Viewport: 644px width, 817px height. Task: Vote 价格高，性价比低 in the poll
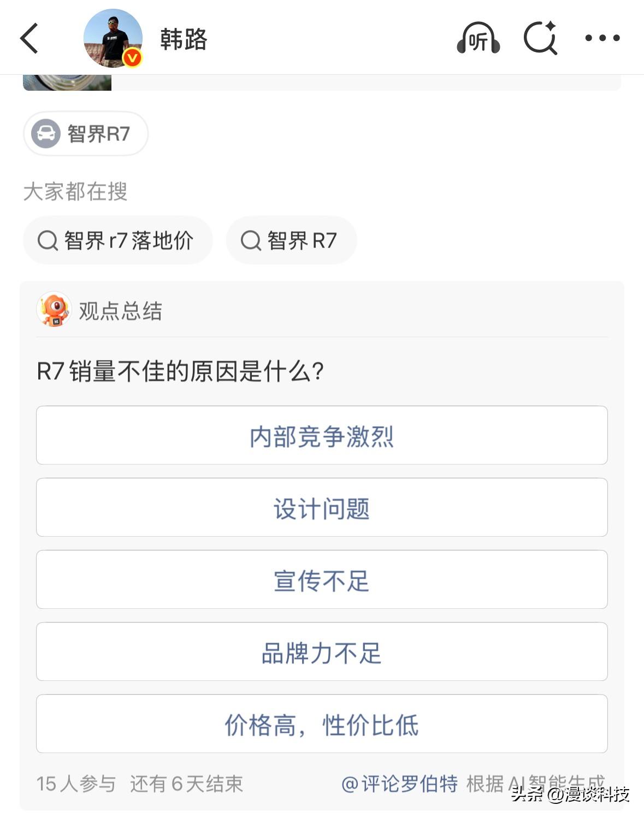(x=322, y=724)
